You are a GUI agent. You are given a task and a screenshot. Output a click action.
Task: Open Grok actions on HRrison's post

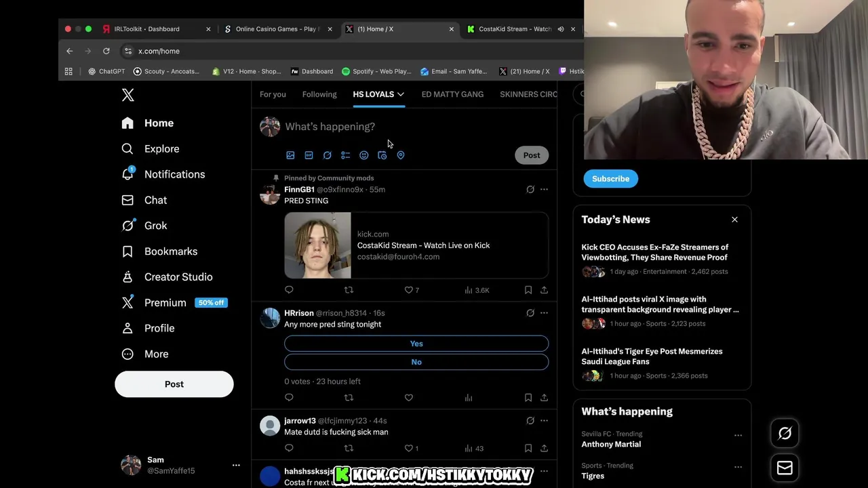tap(530, 313)
